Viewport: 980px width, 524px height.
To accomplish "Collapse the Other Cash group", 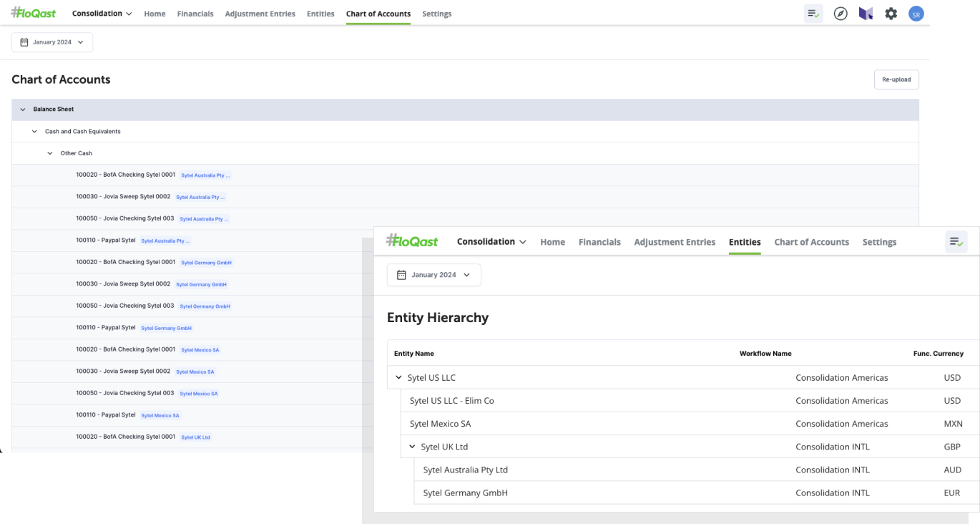I will 50,153.
